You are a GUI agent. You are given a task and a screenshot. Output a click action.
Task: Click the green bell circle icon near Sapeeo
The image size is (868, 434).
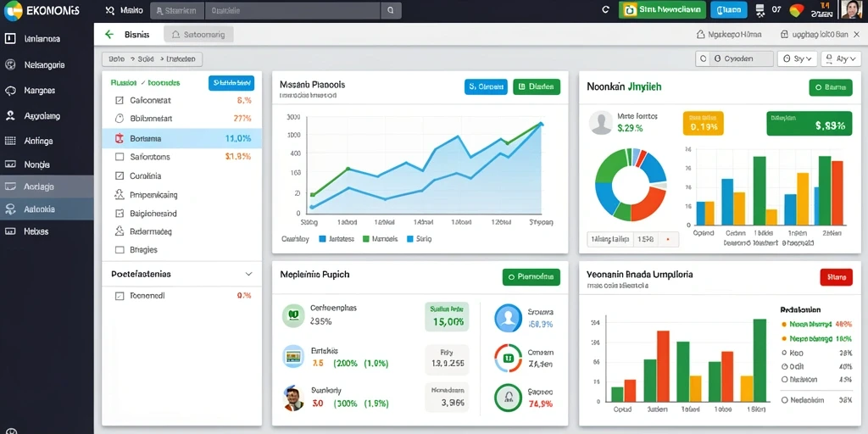point(508,398)
